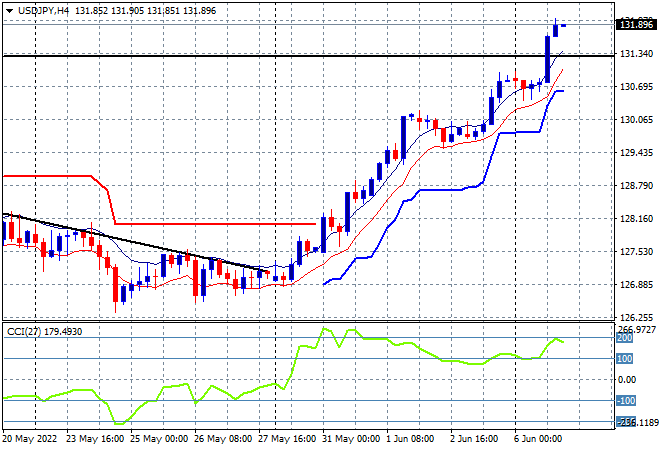660x450 pixels.
Task: Click the OHLC values 131.852 131.905 131.851 131.896
Action: pos(146,11)
